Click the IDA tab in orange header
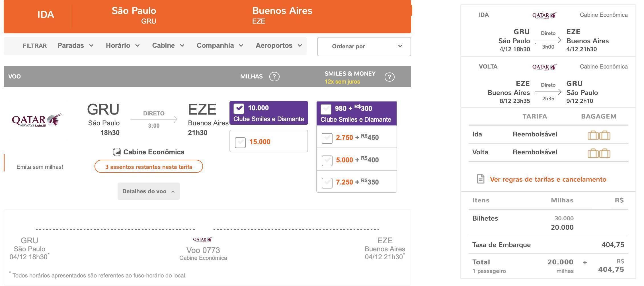644x286 pixels. (x=46, y=14)
